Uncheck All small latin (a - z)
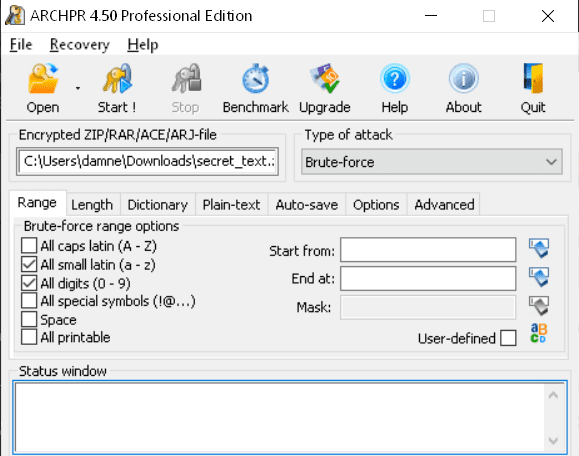Image resolution: width=579 pixels, height=456 pixels. 29,264
